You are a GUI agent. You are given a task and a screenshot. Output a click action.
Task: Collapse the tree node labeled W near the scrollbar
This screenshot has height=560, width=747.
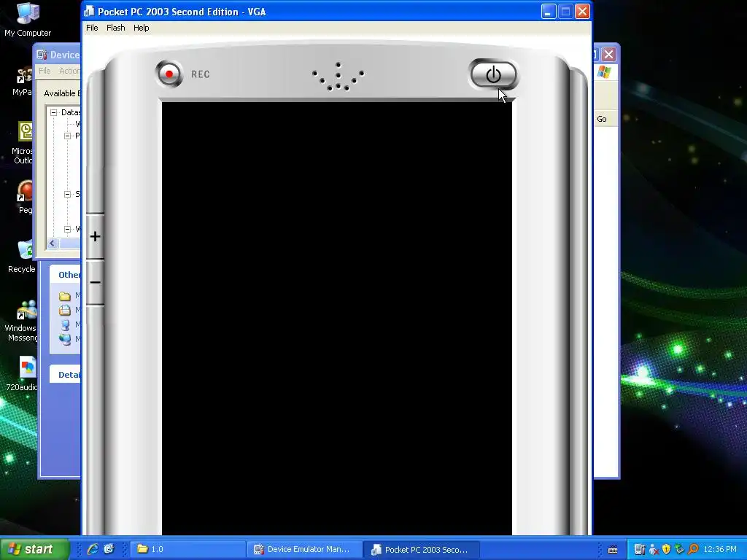coord(67,229)
